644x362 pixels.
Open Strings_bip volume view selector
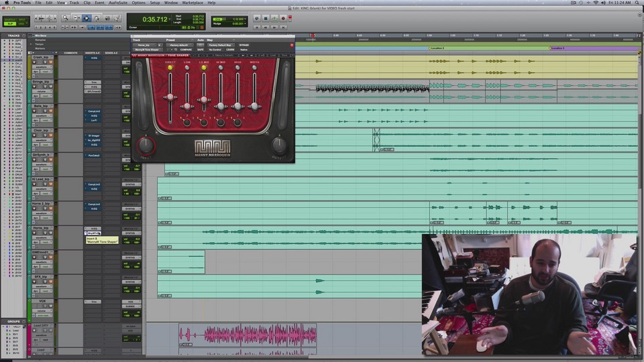tap(42, 91)
